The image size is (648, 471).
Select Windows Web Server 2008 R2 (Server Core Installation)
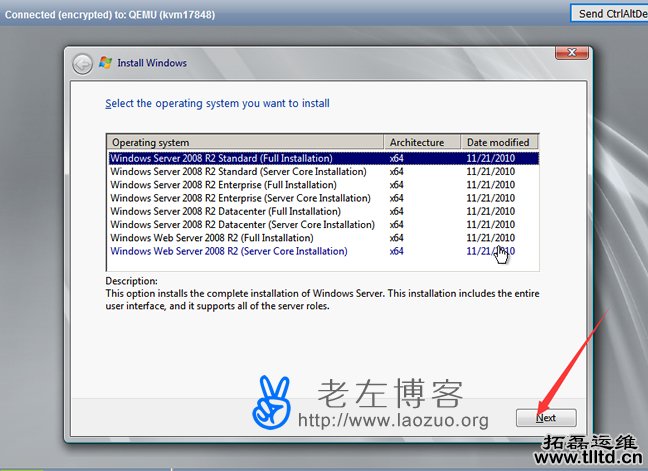[324, 251]
